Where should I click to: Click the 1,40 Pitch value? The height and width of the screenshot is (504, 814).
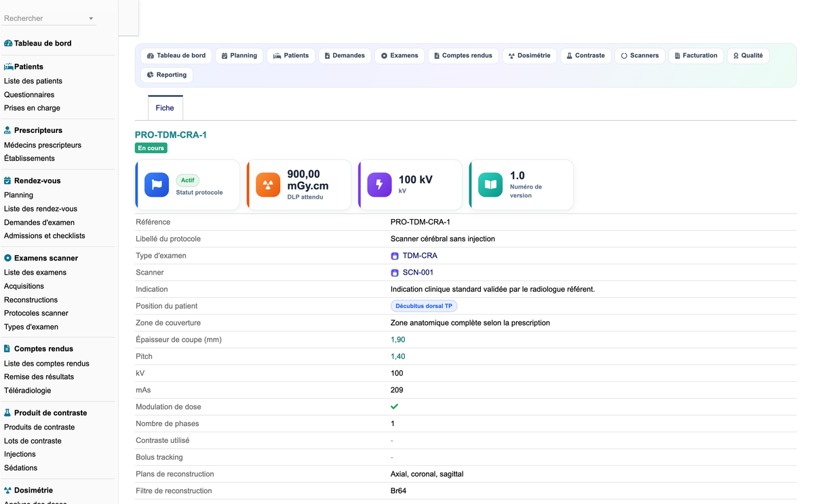(398, 357)
